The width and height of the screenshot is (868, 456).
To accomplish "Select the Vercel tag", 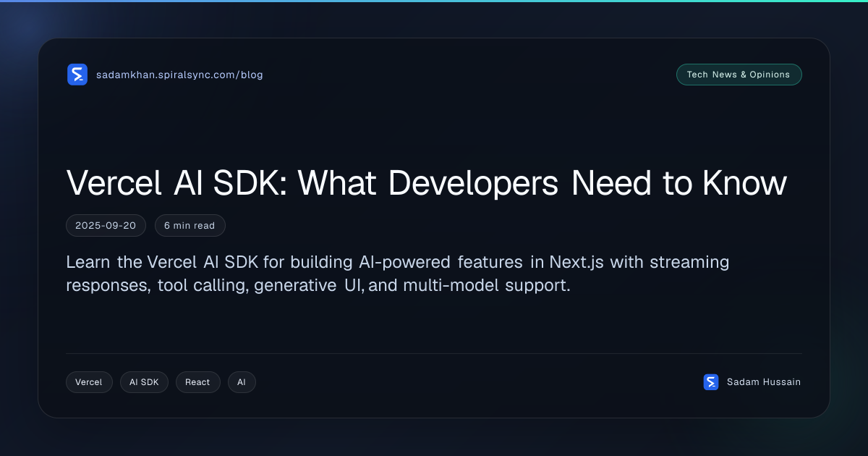I will tap(89, 382).
